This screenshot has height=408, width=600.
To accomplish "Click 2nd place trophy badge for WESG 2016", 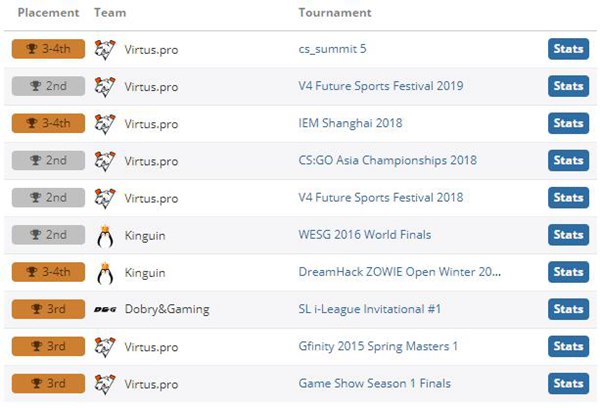I will tap(48, 235).
